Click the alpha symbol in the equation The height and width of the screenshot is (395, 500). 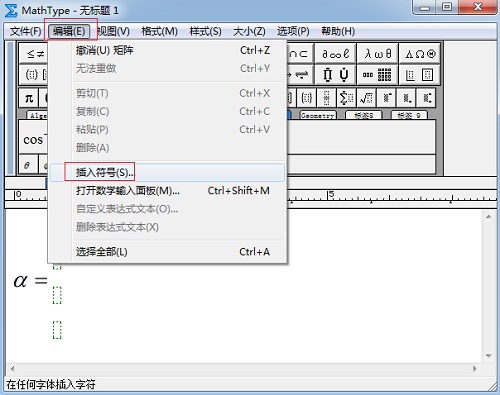pos(20,281)
